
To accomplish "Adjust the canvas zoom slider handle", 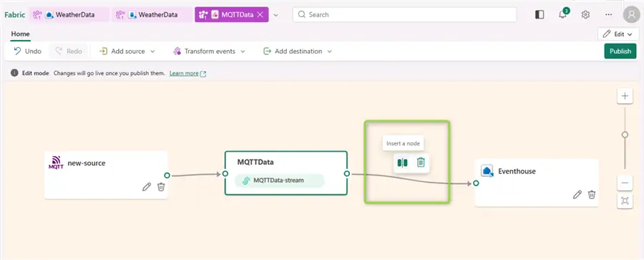I will pos(625,135).
